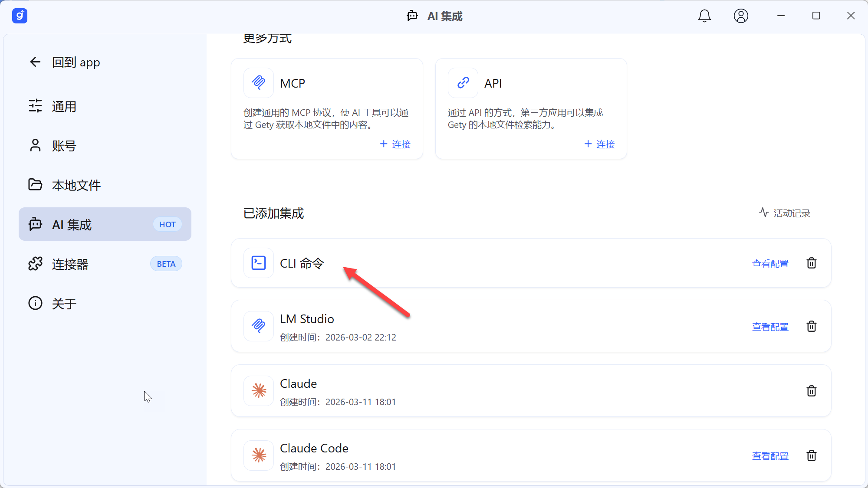Select the AI 集成 sidebar item
The height and width of the screenshot is (488, 868).
click(x=105, y=224)
